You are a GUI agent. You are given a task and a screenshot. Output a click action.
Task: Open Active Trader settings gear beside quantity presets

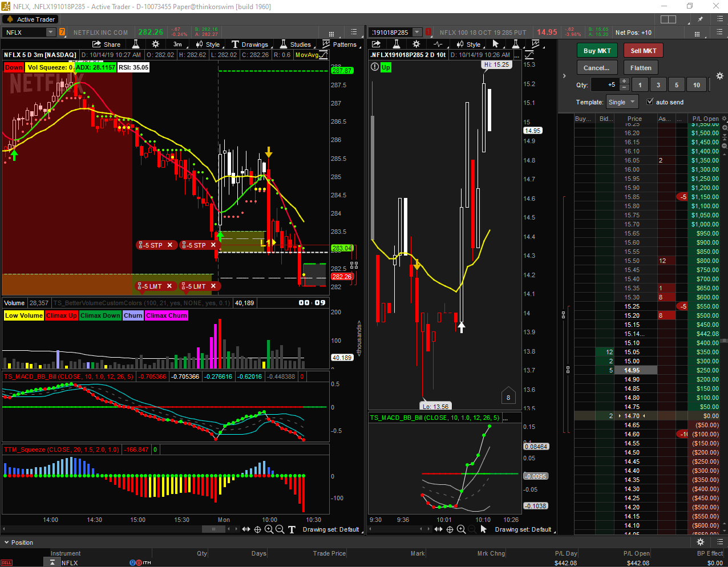click(x=719, y=76)
